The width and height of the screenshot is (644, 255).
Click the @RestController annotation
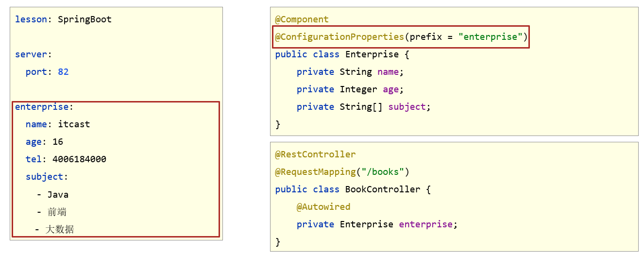[315, 154]
